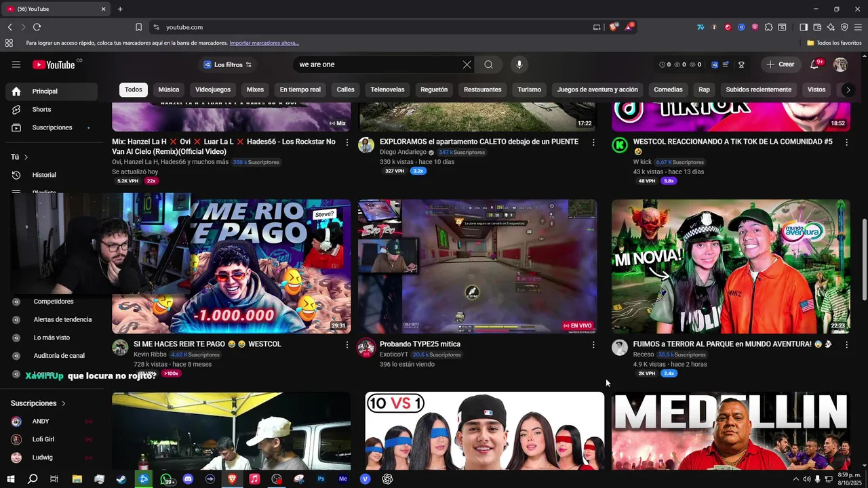Go to Principal in the sidebar
The height and width of the screenshot is (488, 868).
click(52, 91)
